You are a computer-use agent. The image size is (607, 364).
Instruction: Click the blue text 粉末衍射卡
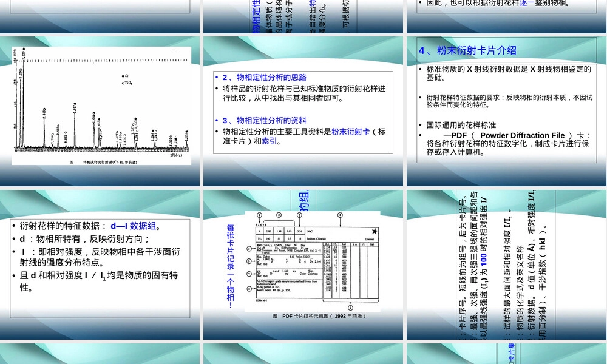tap(350, 132)
